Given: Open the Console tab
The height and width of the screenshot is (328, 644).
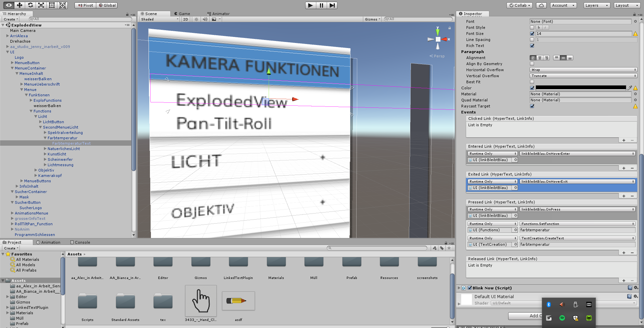Looking at the screenshot, I should (x=80, y=242).
